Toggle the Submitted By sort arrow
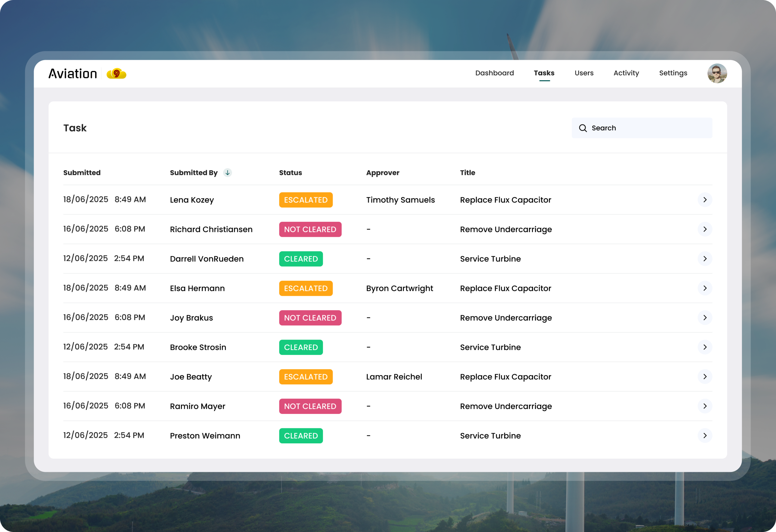Image resolution: width=776 pixels, height=532 pixels. coord(227,173)
